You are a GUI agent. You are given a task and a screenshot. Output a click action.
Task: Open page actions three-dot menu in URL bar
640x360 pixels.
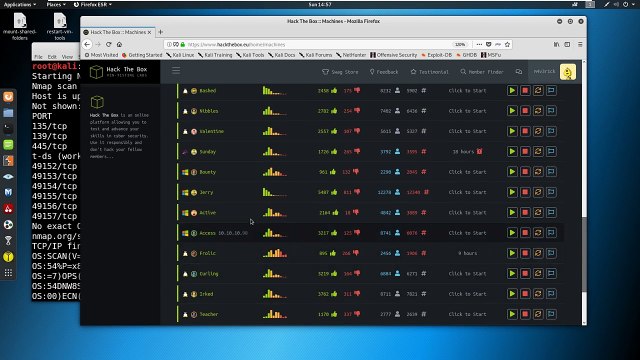point(479,44)
